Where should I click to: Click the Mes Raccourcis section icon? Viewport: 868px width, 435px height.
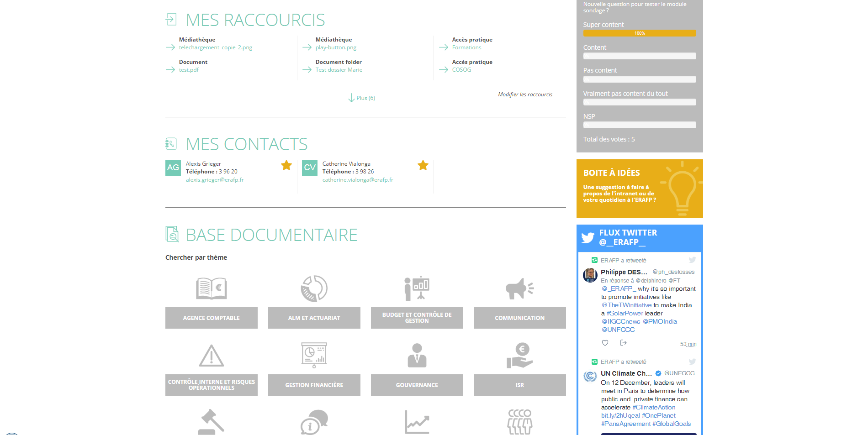[171, 19]
